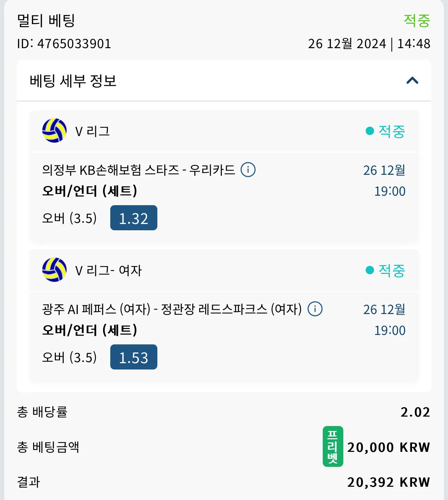
Task: Click the 총 배당률 value 2.02
Action: pos(415,412)
